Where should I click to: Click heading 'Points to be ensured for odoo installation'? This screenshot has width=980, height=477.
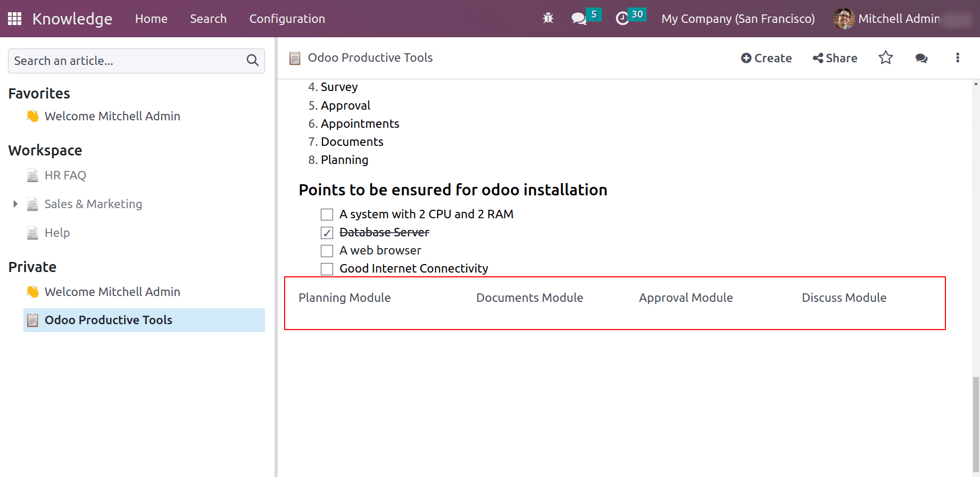point(453,190)
